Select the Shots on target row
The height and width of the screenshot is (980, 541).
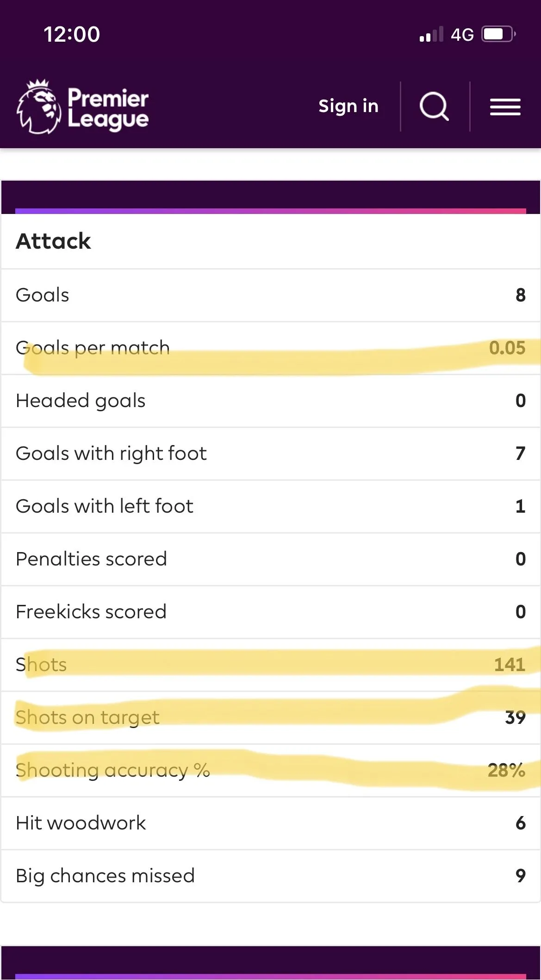[270, 717]
